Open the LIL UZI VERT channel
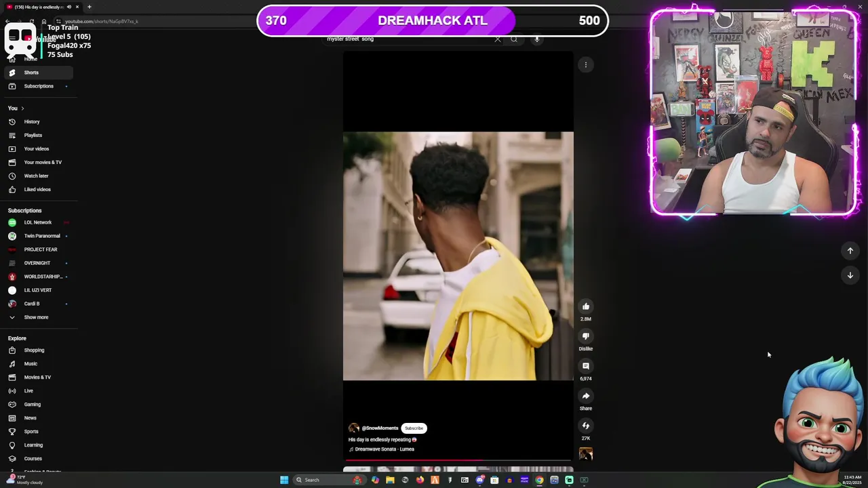Viewport: 868px width, 488px height. click(39, 290)
